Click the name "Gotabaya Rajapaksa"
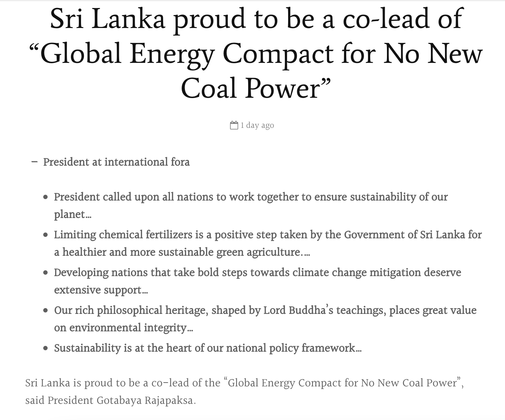The height and width of the screenshot is (420, 505). 145,400
